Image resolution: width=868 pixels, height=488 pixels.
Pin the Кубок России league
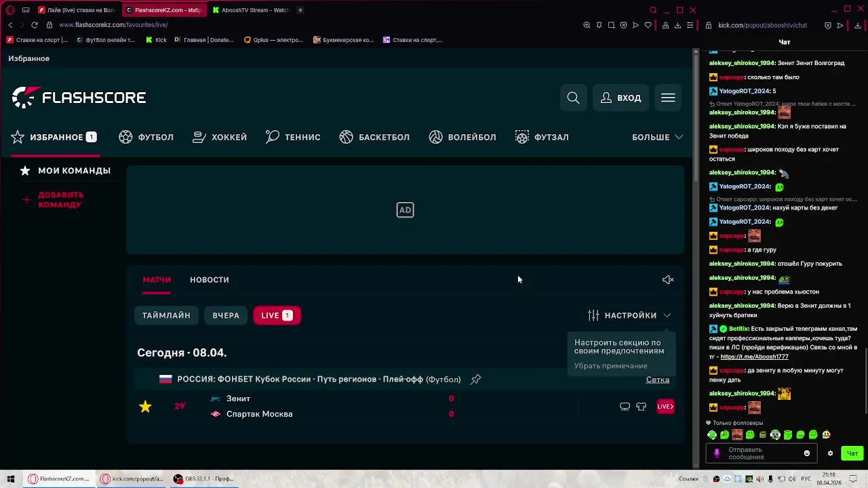coord(475,380)
